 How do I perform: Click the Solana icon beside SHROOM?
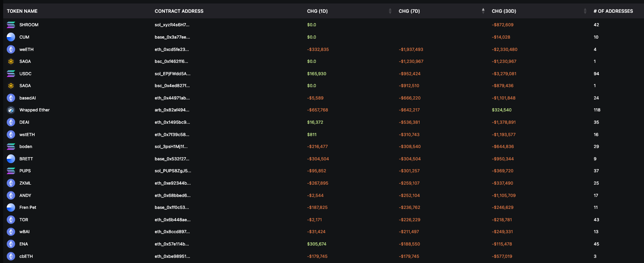coord(11,25)
